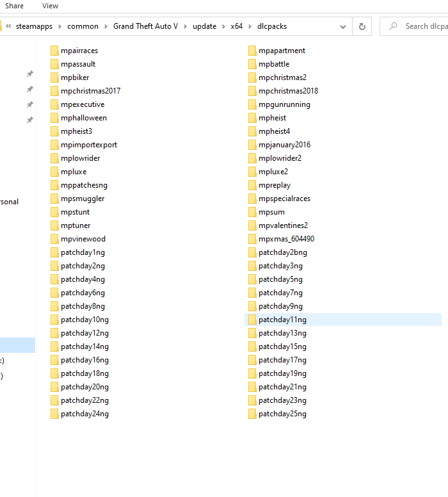
Task: Select the mpgunrunning folder icon
Action: pyautogui.click(x=252, y=104)
